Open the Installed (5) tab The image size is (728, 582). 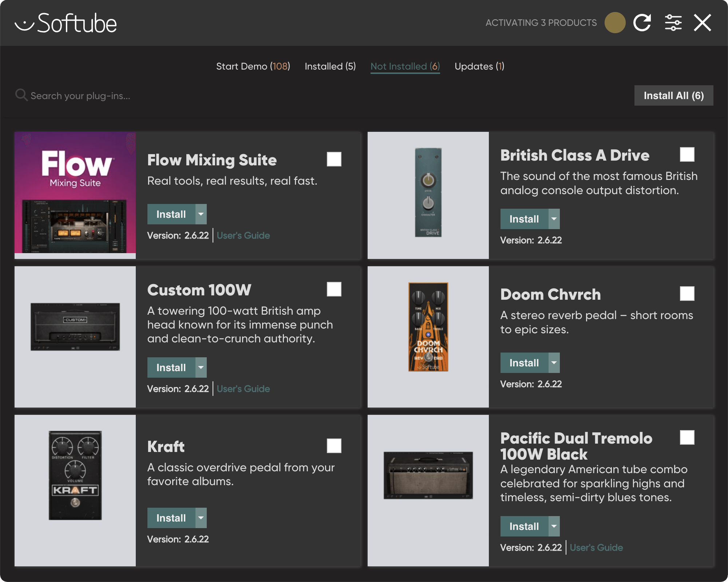(330, 66)
